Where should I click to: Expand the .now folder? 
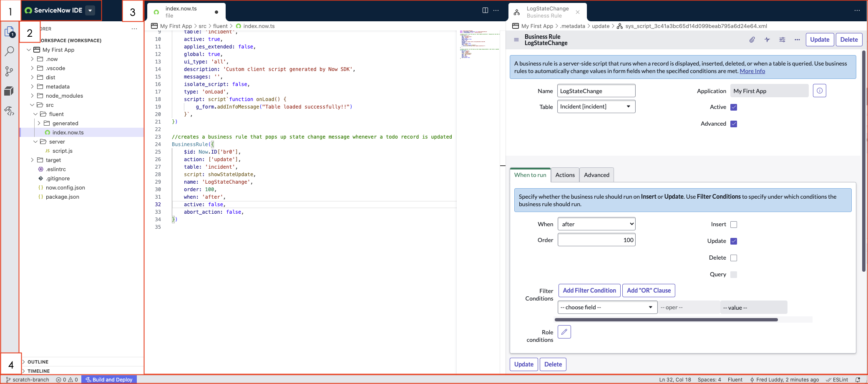click(32, 59)
